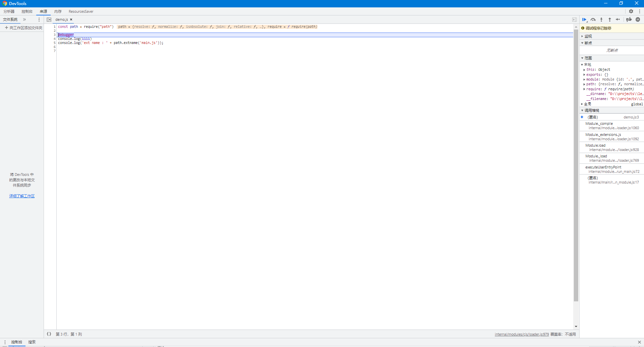Select the Module._compile call frame
Image resolution: width=644 pixels, height=347 pixels.
[x=611, y=126]
